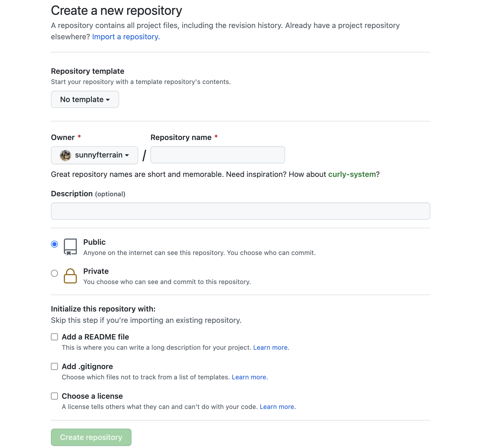Click the Public option title label
Screen dimensions: 485x448
pyautogui.click(x=94, y=242)
